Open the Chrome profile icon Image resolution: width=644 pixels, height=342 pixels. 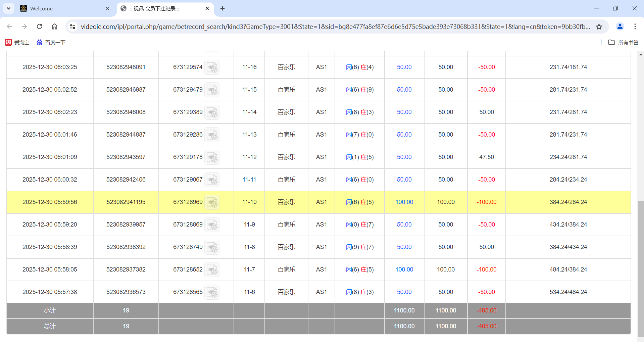[x=620, y=27]
